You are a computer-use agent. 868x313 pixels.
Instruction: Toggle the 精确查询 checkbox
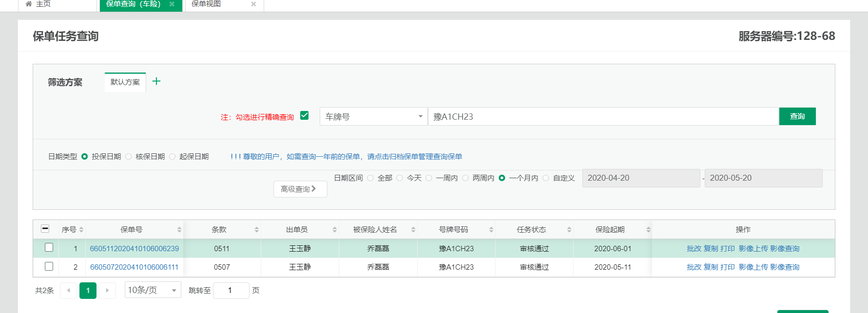[x=305, y=116]
